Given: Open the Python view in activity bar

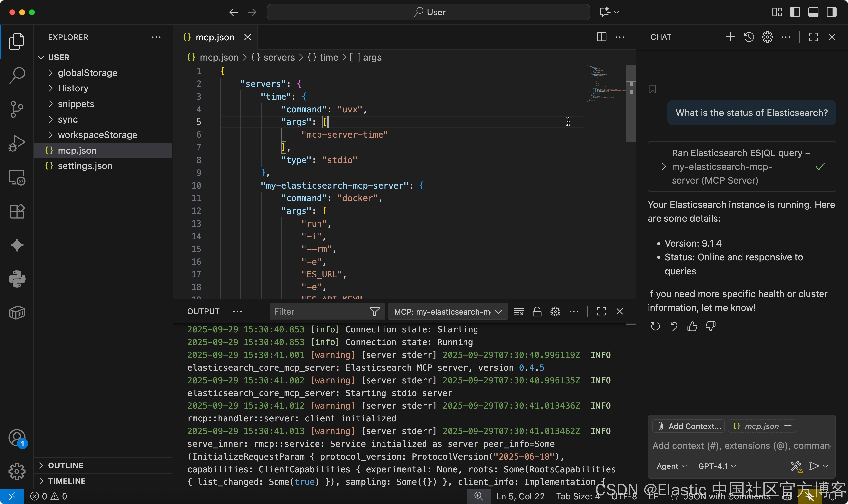Looking at the screenshot, I should 17,279.
